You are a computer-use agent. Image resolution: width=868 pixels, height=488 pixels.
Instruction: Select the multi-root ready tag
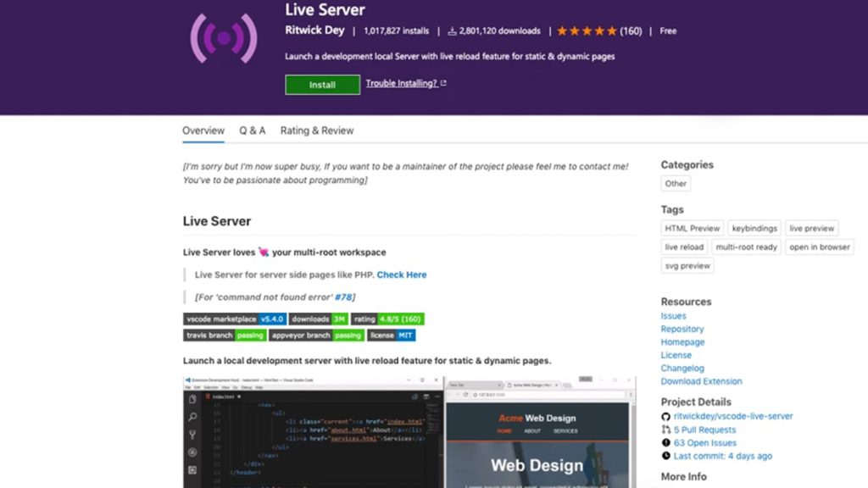coord(746,247)
